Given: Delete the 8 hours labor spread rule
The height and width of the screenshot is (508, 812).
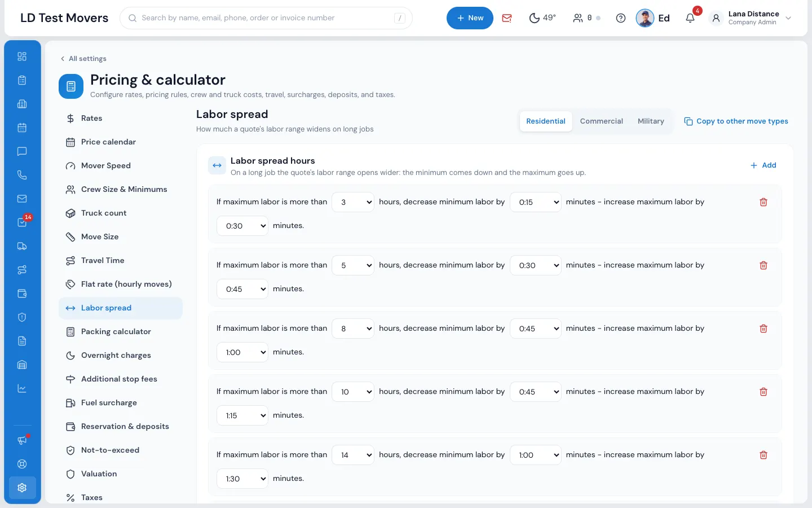Looking at the screenshot, I should click(764, 329).
